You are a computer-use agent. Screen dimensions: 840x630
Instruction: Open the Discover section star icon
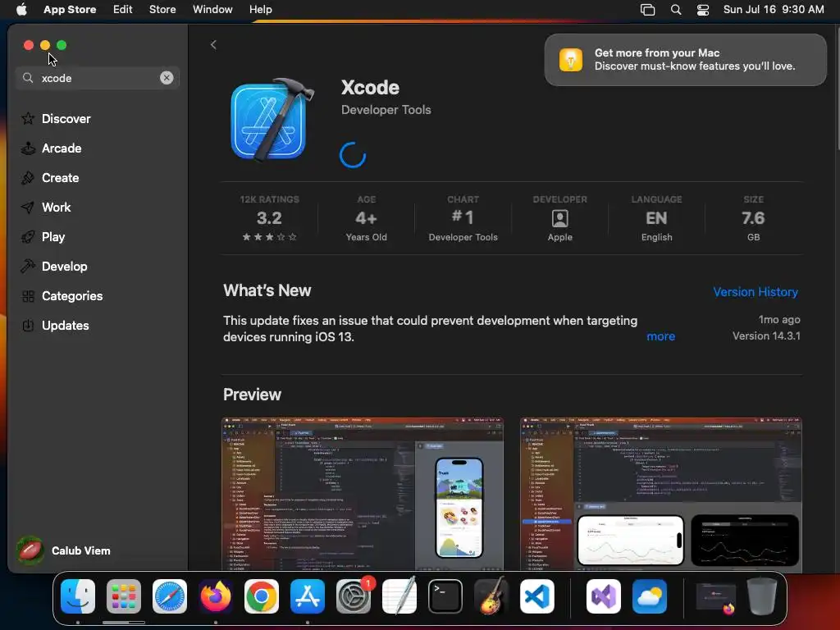click(x=28, y=118)
